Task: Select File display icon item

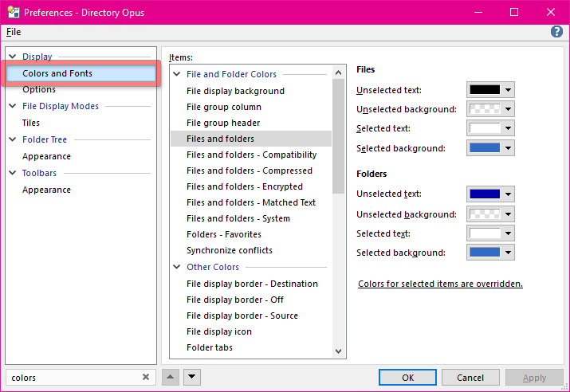Action: click(251, 331)
